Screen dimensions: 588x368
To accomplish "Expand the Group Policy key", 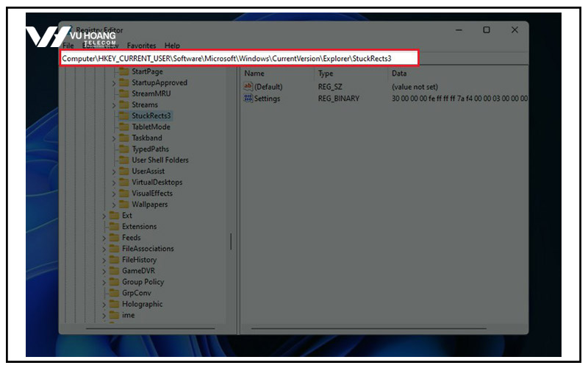I will (x=104, y=283).
